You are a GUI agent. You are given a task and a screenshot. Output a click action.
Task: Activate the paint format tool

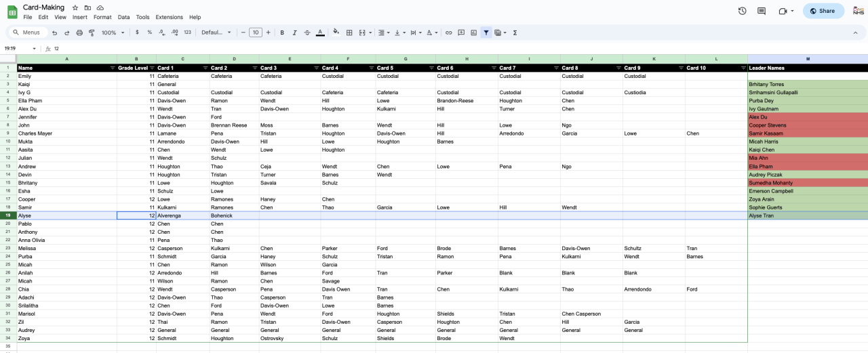pos(92,33)
